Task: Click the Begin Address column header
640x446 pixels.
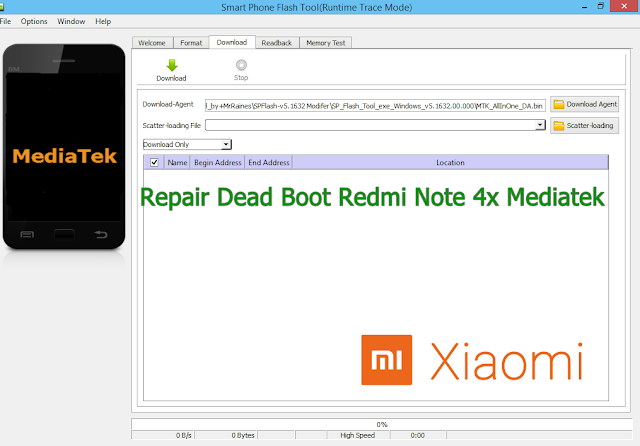Action: (218, 162)
